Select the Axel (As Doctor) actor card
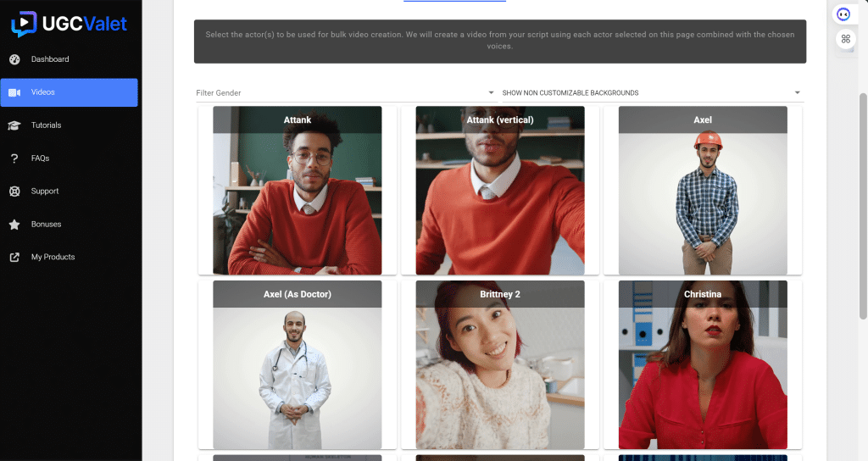The image size is (868, 461). [298, 364]
